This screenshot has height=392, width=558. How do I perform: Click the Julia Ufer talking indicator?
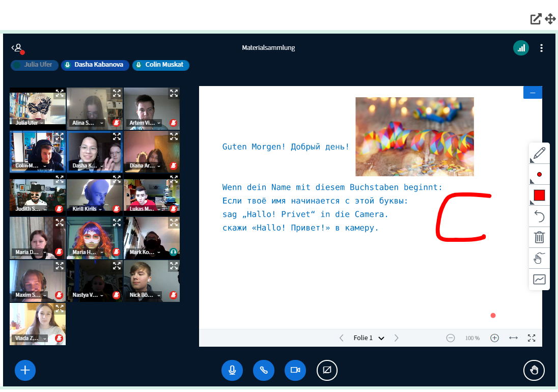pos(35,65)
